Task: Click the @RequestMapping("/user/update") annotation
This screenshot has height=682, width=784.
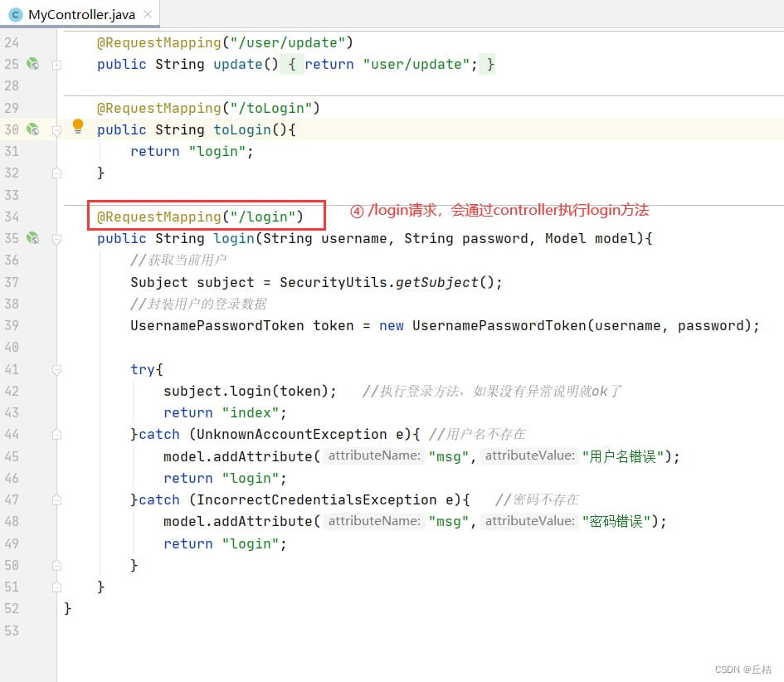Action: tap(225, 42)
